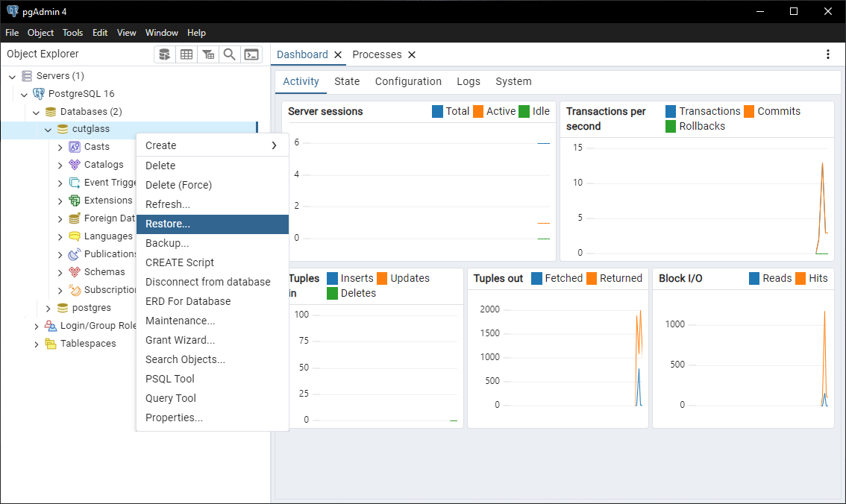Image resolution: width=846 pixels, height=504 pixels.
Task: Open the Tools menu in menu bar
Action: (72, 33)
